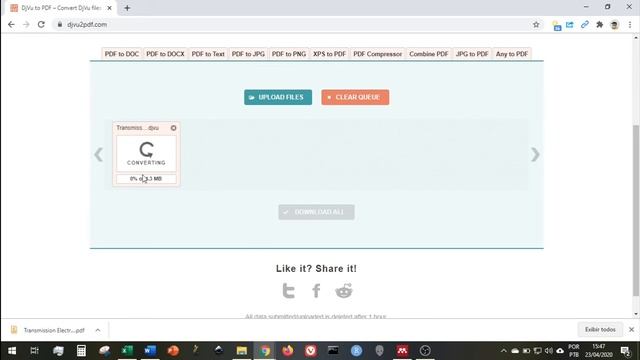Image resolution: width=640 pixels, height=360 pixels.
Task: Click the 0% upload progress bar
Action: [x=146, y=179]
